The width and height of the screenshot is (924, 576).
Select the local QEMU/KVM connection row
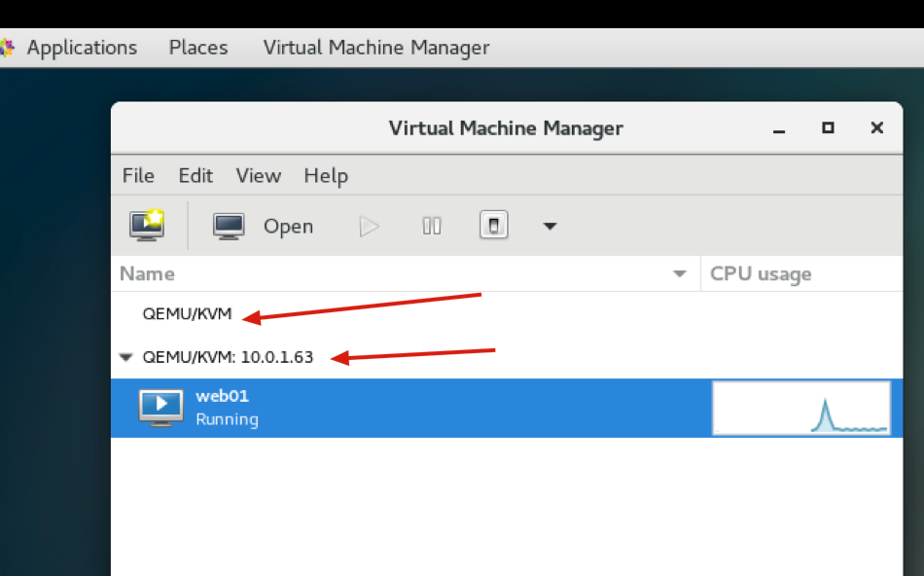507,313
